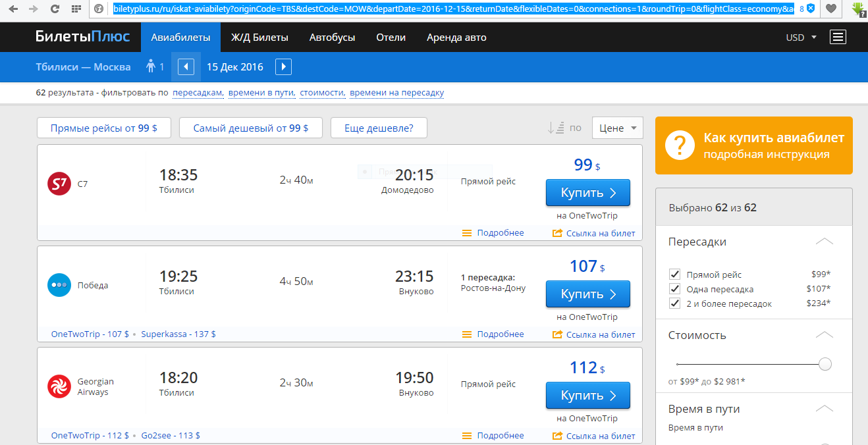Click the Georgian Airways logo

pos(59,386)
